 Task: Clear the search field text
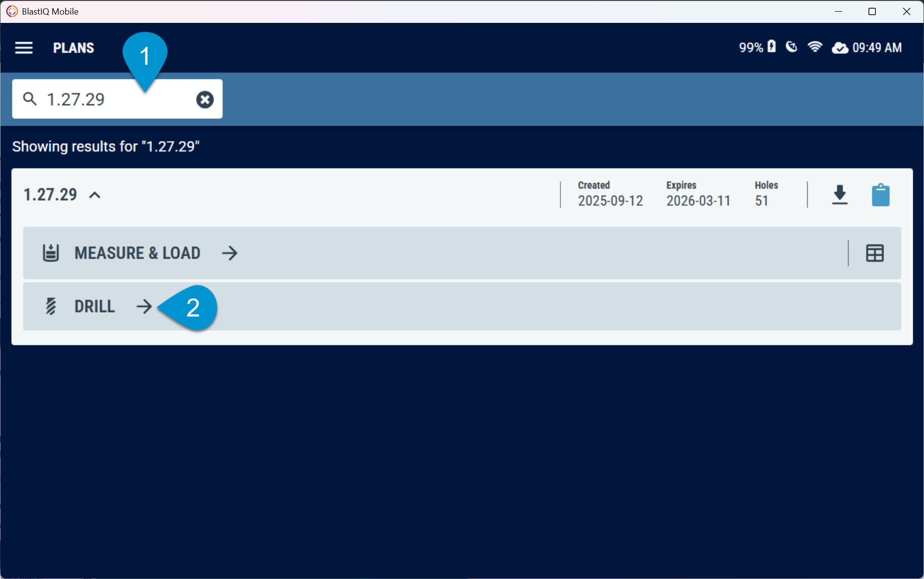[205, 99]
